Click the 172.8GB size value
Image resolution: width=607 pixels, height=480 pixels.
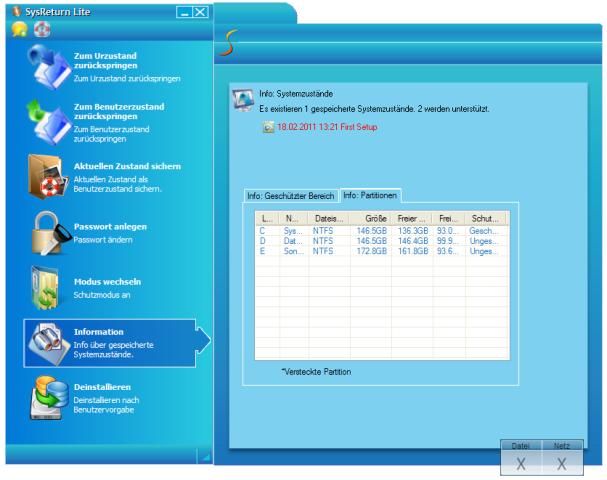372,251
